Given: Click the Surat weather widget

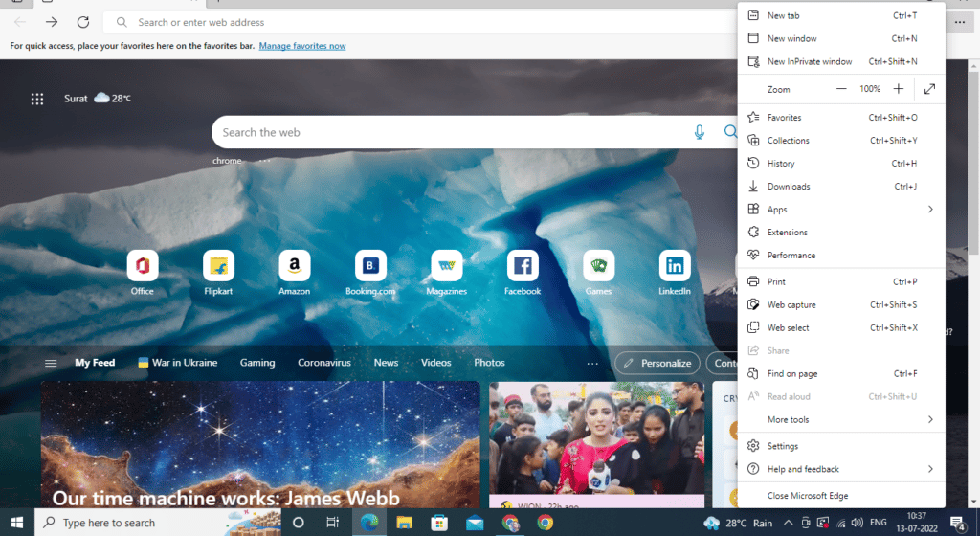Looking at the screenshot, I should (x=97, y=98).
